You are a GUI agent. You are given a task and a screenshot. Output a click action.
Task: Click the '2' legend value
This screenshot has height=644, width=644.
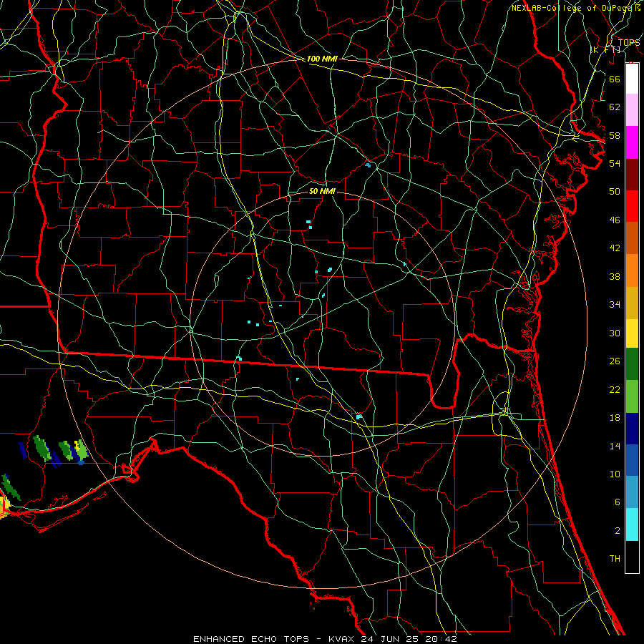tap(618, 531)
